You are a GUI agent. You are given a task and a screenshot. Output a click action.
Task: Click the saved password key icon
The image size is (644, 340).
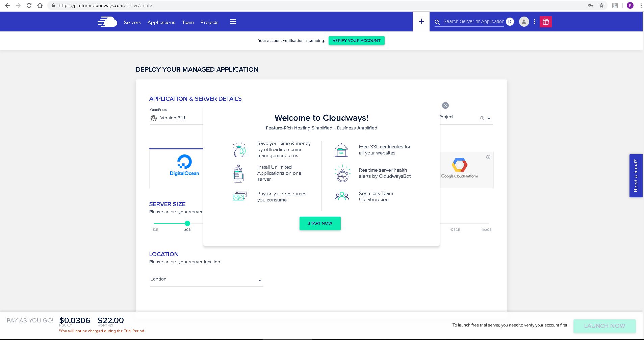(x=591, y=5)
